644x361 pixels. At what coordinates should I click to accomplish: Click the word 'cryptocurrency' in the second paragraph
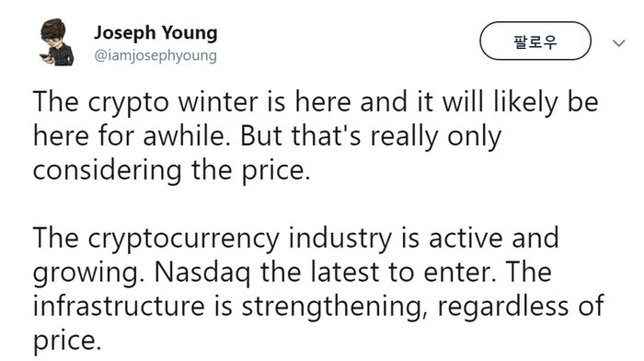[183, 239]
